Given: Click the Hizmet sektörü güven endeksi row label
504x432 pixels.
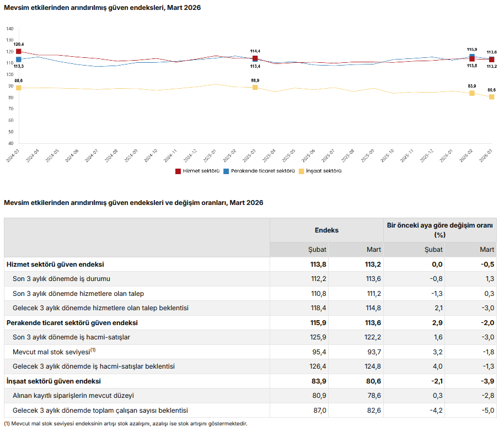Looking at the screenshot, I should tap(55, 264).
